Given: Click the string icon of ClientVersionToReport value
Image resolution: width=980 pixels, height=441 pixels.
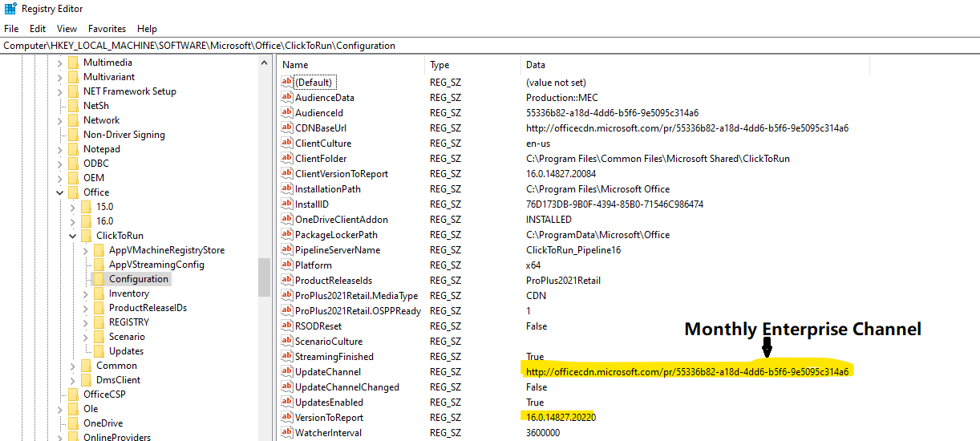Looking at the screenshot, I should [287, 173].
